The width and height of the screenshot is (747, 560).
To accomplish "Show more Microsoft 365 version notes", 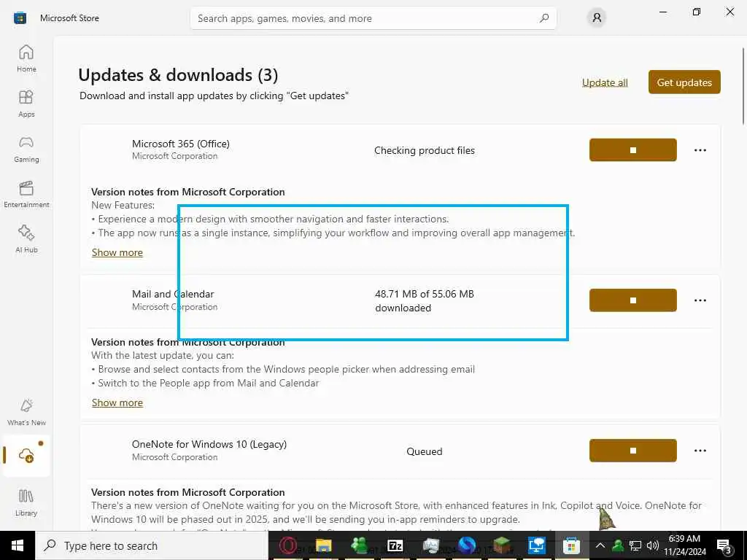I will (x=117, y=252).
